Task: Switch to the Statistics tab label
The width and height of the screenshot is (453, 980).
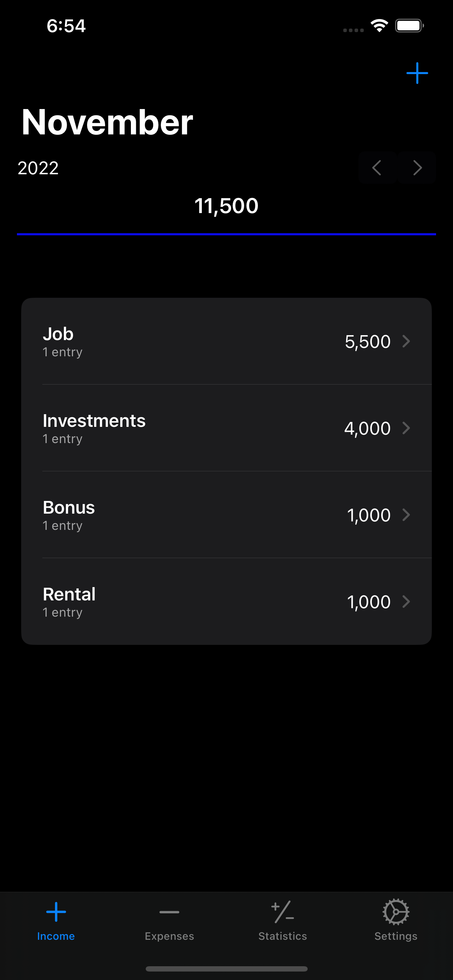Action: tap(283, 936)
